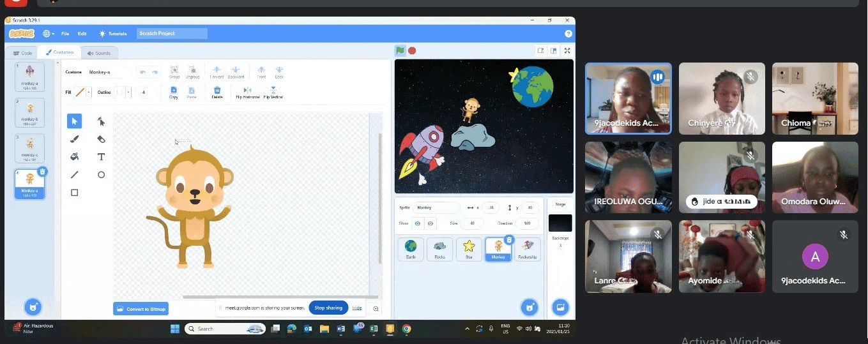The image size is (868, 344).
Task: Select the Text tool
Action: pyautogui.click(x=101, y=157)
